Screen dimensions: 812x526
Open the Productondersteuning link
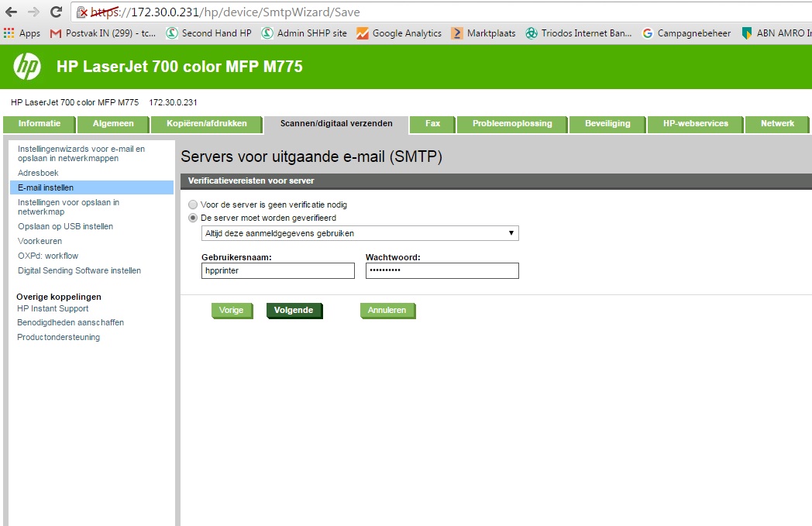(x=59, y=337)
